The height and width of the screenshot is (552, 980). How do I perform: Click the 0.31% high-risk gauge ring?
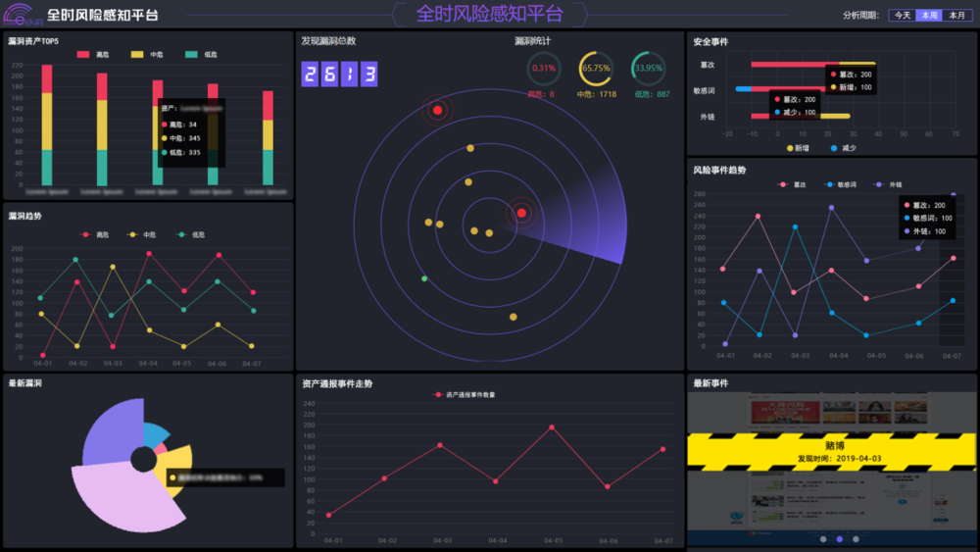coord(543,68)
